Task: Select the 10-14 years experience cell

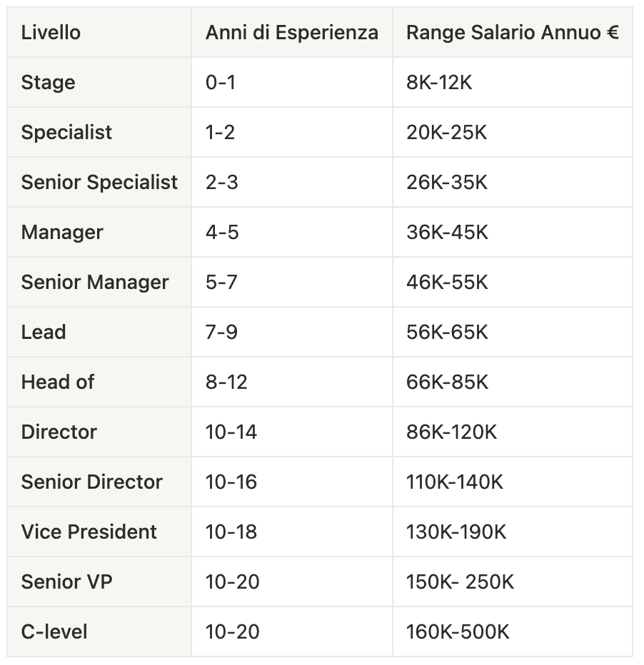Action: [231, 432]
